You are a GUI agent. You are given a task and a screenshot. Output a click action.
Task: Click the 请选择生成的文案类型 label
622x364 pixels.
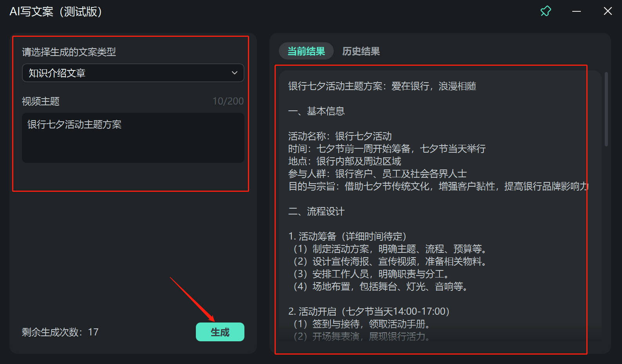(69, 52)
